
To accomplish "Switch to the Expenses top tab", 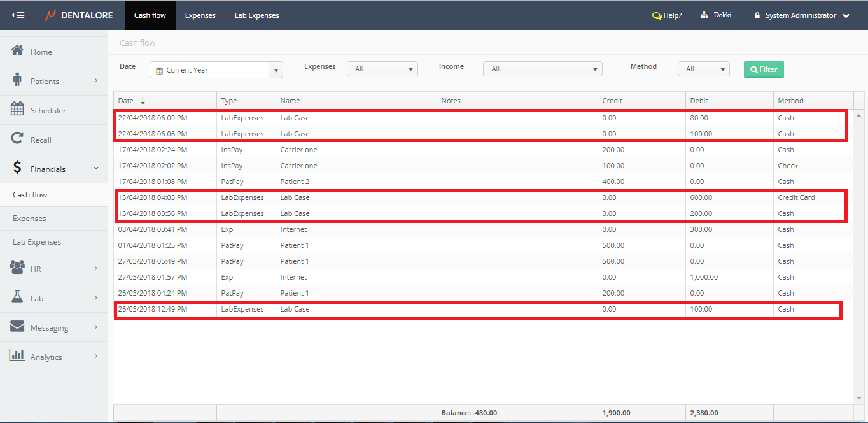I will pos(200,15).
